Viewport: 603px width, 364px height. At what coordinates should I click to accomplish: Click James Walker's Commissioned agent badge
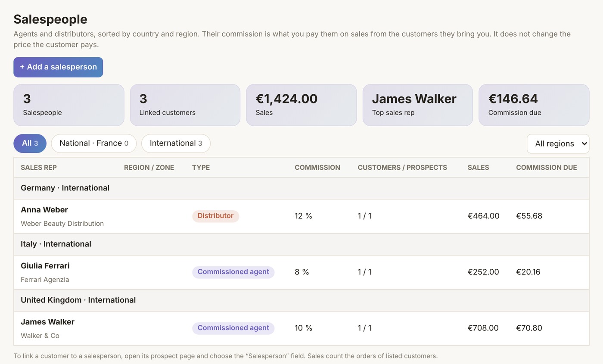point(233,328)
